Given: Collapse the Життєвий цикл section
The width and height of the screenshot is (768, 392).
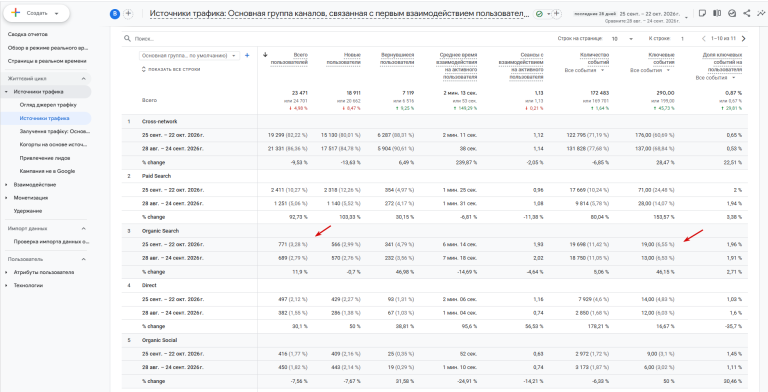Looking at the screenshot, I should 83,78.
